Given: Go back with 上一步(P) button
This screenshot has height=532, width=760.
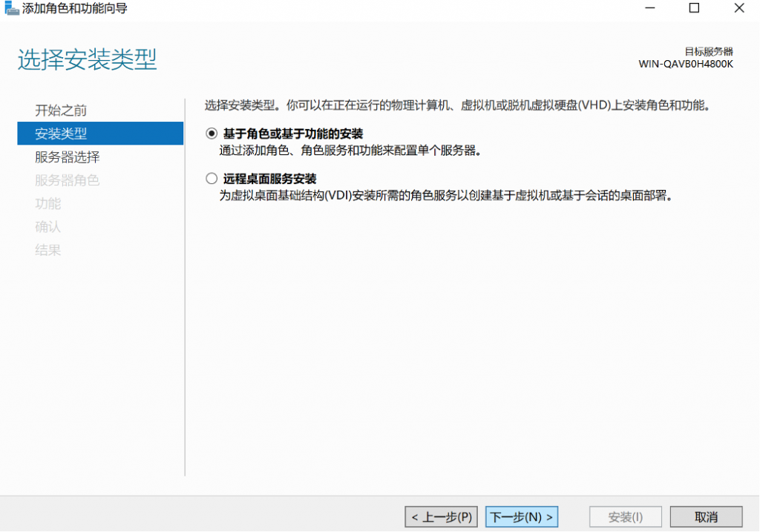Looking at the screenshot, I should [441, 517].
